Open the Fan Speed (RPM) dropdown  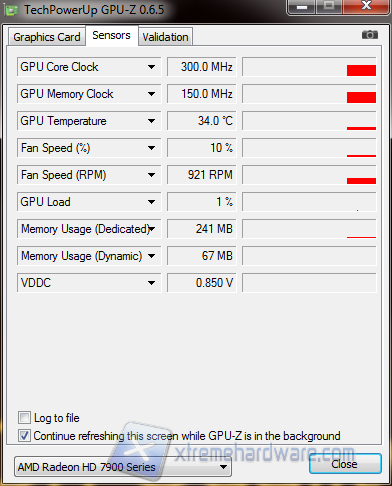151,175
